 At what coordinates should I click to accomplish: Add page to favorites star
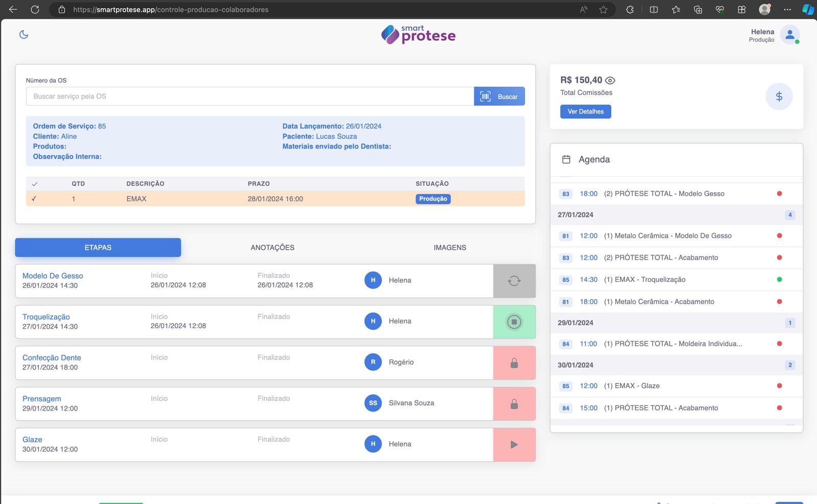pyautogui.click(x=603, y=10)
